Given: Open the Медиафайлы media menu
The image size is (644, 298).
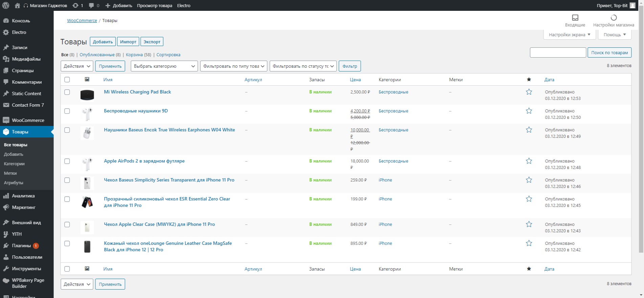Looking at the screenshot, I should point(27,59).
